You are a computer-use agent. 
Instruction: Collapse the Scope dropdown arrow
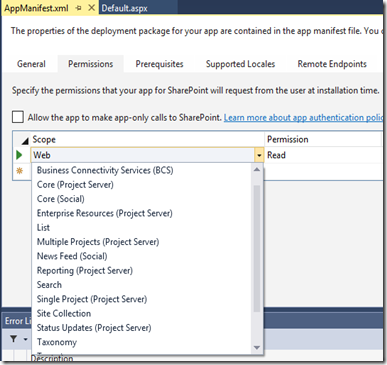coord(259,155)
